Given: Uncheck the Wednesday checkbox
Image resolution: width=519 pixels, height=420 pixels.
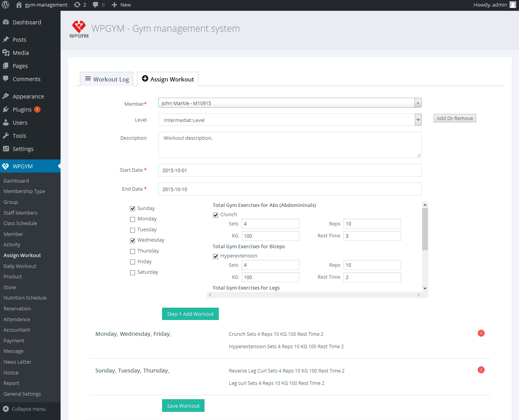Looking at the screenshot, I should (x=132, y=240).
